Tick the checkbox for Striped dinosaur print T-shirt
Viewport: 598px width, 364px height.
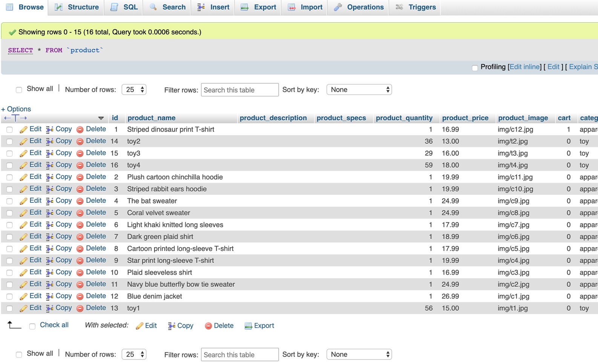click(9, 130)
